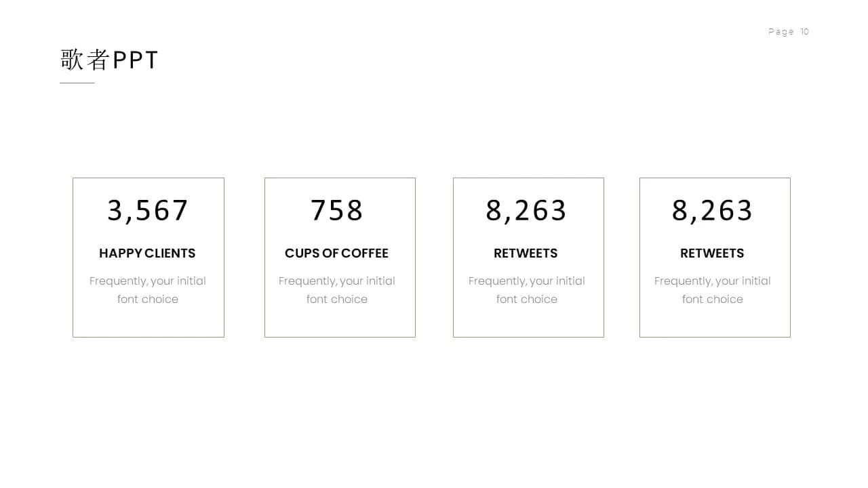Click the PPT letters in the title
The image size is (868, 488).
(136, 60)
